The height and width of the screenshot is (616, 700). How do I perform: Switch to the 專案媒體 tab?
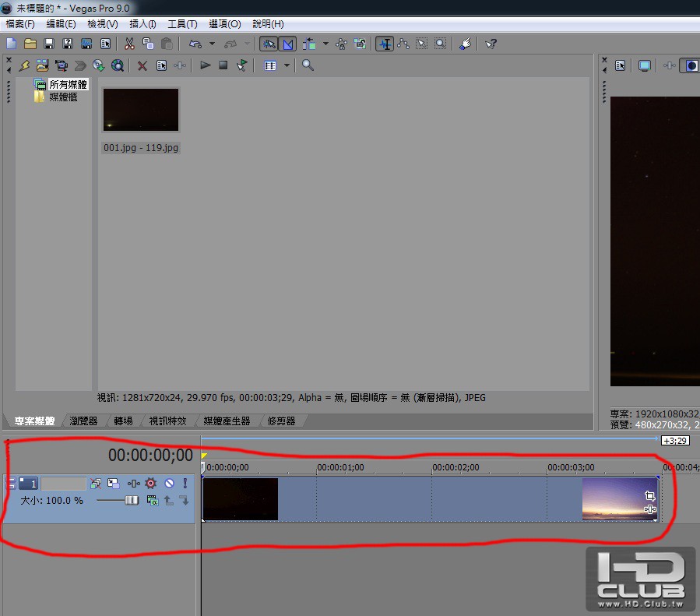tap(34, 421)
